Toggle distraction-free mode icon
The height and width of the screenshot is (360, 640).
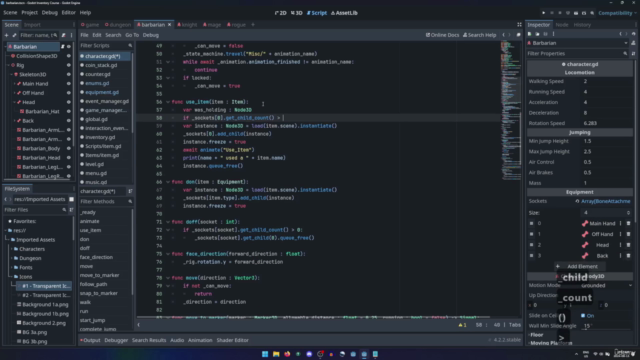(x=519, y=24)
